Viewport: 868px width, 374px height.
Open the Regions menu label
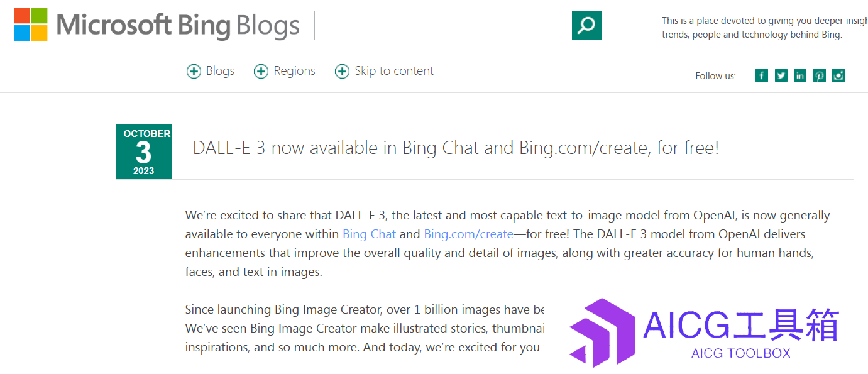click(295, 71)
